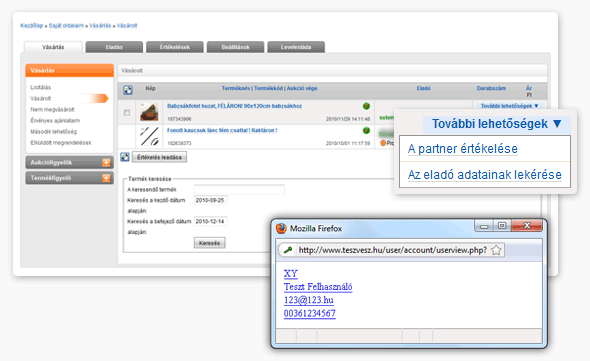This screenshot has width=590, height=361.
Task: Maximize the Mozilla Firefox popup window
Action: coord(502,226)
